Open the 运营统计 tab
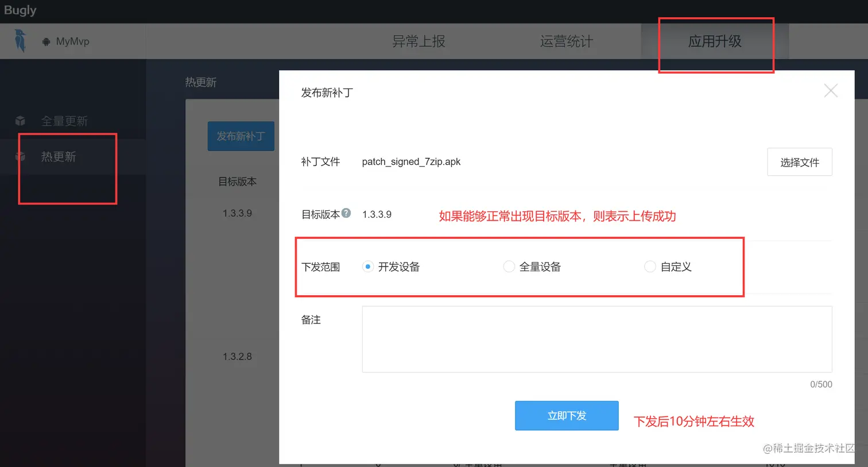Viewport: 868px width, 467px height. [x=567, y=41]
